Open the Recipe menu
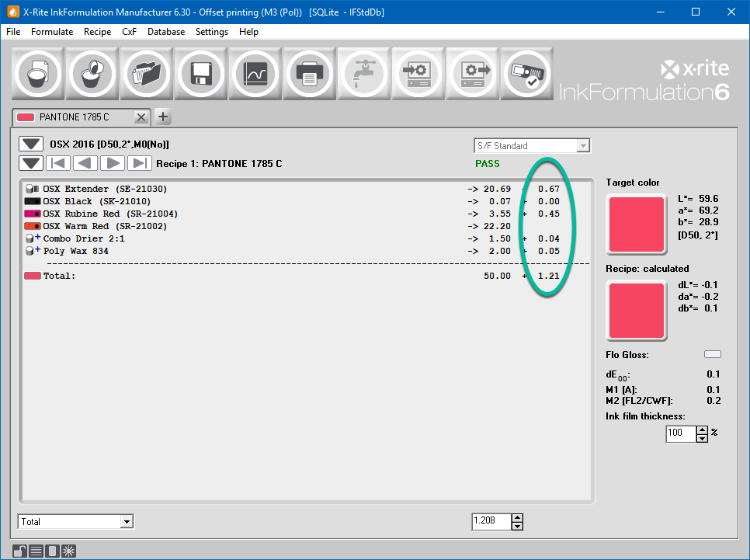Image resolution: width=750 pixels, height=560 pixels. click(x=98, y=32)
